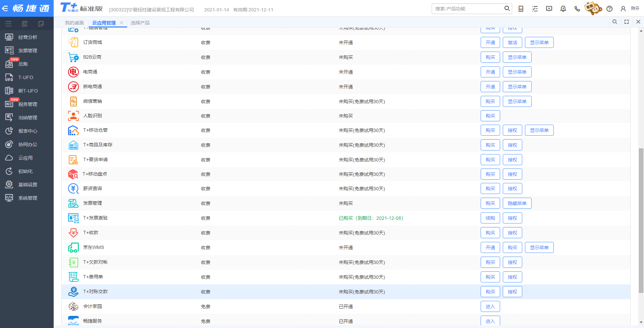This screenshot has width=644, height=328.
Task: Click the third icon in sidebar header
Action: click(41, 24)
